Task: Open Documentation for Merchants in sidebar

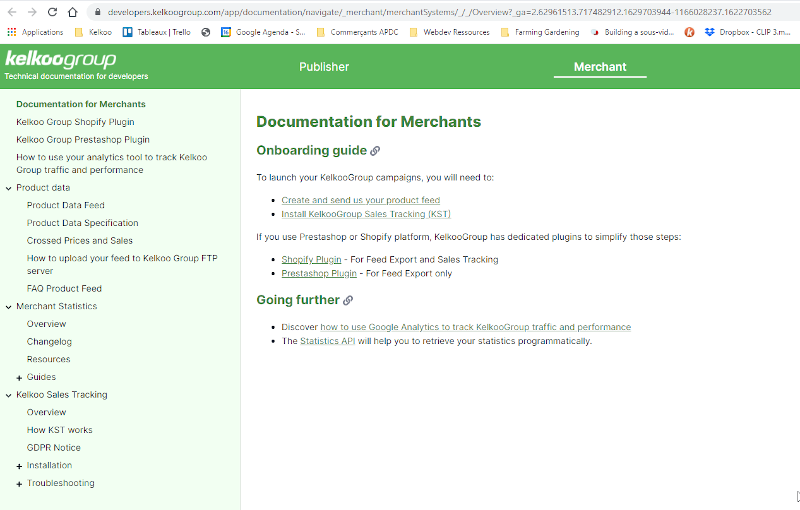Action: (x=81, y=104)
